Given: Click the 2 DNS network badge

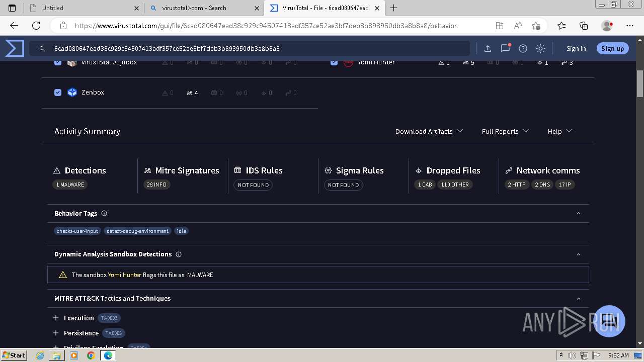Looking at the screenshot, I should (x=542, y=185).
